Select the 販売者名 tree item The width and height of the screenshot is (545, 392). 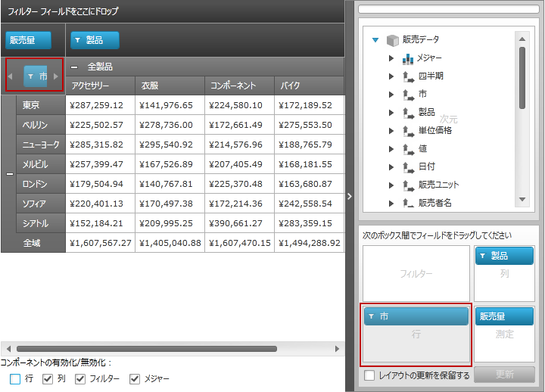434,203
